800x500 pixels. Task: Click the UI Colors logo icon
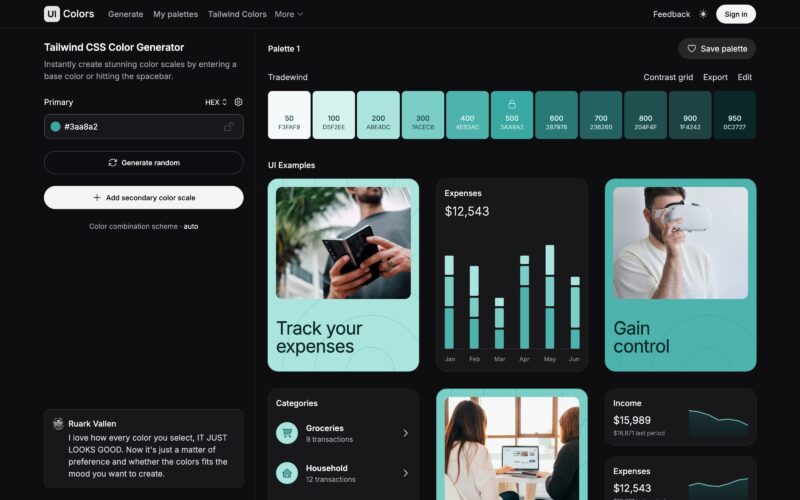tap(52, 14)
